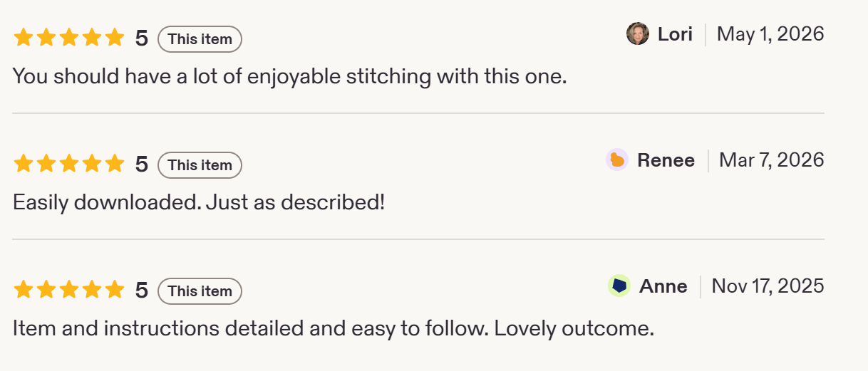This screenshot has height=371, width=868.
Task: Click the star rating on Renee's review
Action: (x=68, y=164)
